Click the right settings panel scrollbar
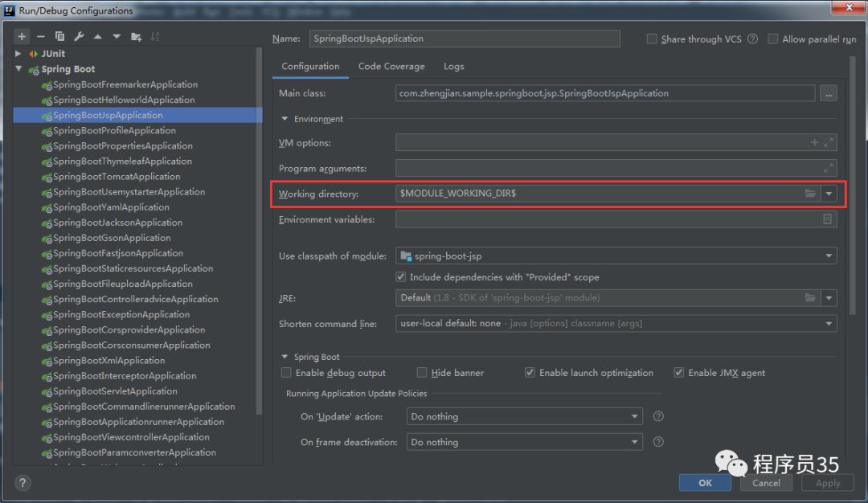Screen dimensions: 868x503 point(853,186)
